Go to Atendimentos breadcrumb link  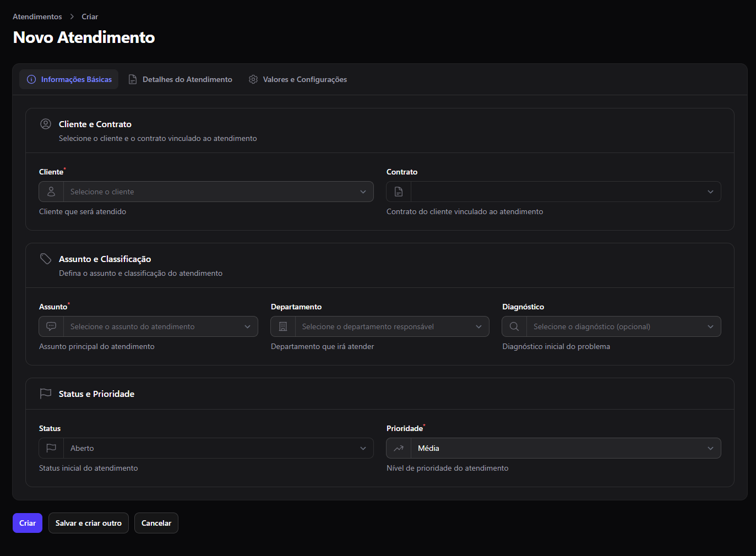(x=37, y=17)
